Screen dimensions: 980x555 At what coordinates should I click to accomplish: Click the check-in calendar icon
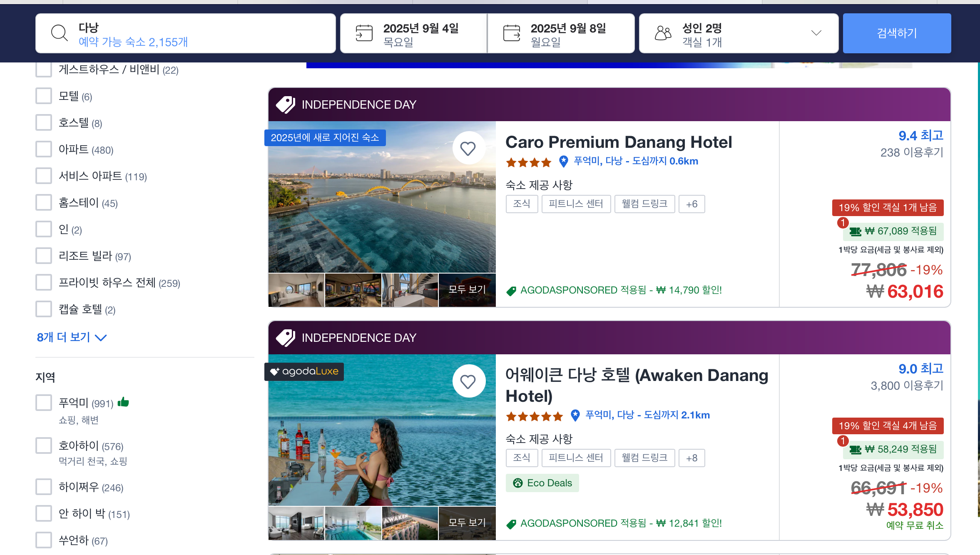click(x=364, y=33)
